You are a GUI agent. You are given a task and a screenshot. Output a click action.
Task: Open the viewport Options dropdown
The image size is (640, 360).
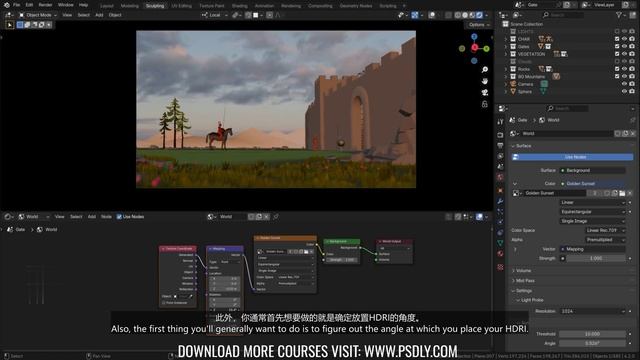coord(479,25)
